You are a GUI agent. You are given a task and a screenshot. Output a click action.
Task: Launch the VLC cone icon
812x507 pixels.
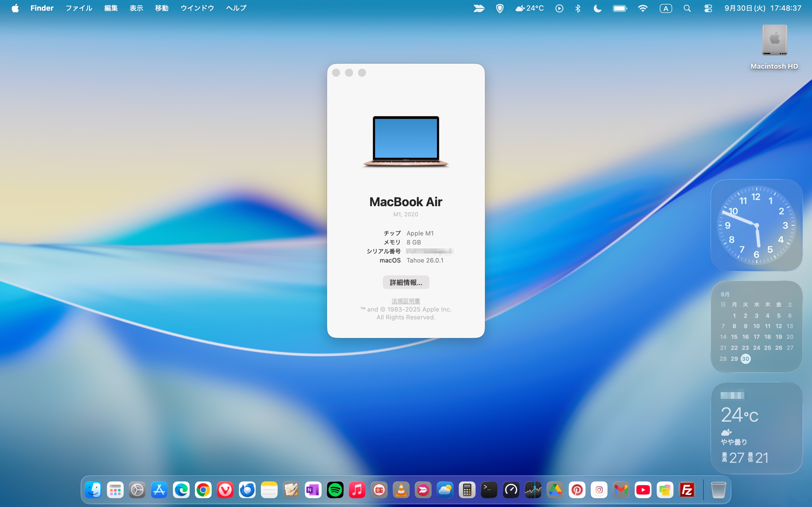[401, 490]
